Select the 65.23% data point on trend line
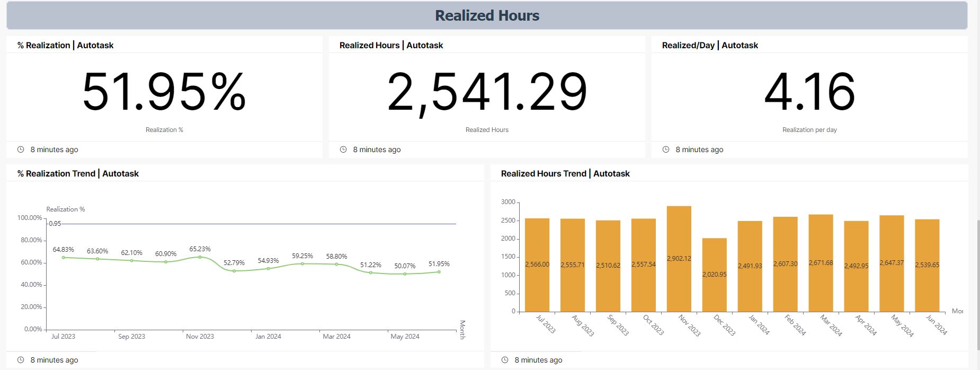The height and width of the screenshot is (370, 980). (200, 257)
